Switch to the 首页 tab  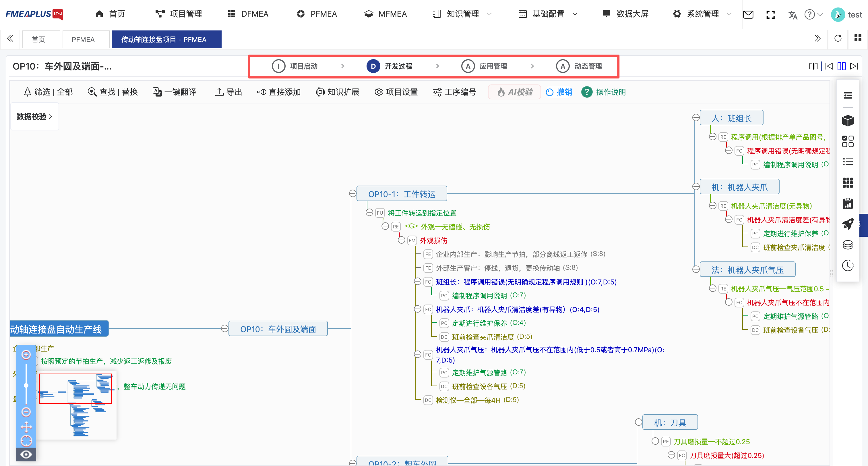click(41, 39)
